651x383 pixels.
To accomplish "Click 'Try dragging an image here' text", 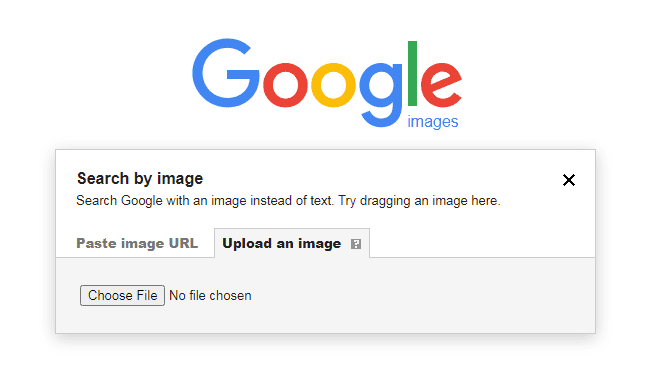I will pos(419,201).
